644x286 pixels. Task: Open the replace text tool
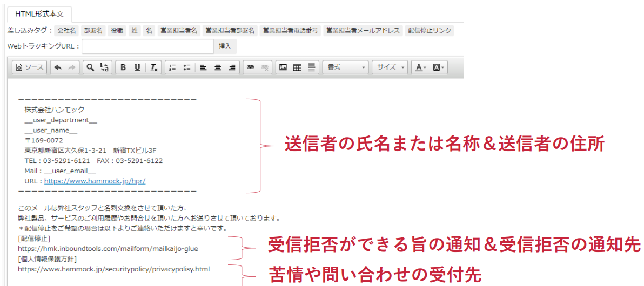click(x=104, y=67)
